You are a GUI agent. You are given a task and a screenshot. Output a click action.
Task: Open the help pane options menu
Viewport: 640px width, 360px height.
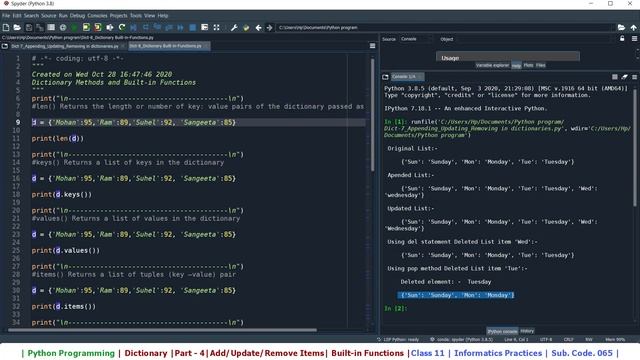click(x=634, y=38)
